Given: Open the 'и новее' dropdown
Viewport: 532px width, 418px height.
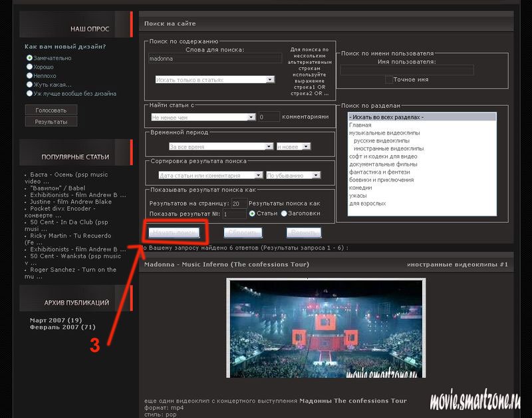Looking at the screenshot, I should (293, 146).
